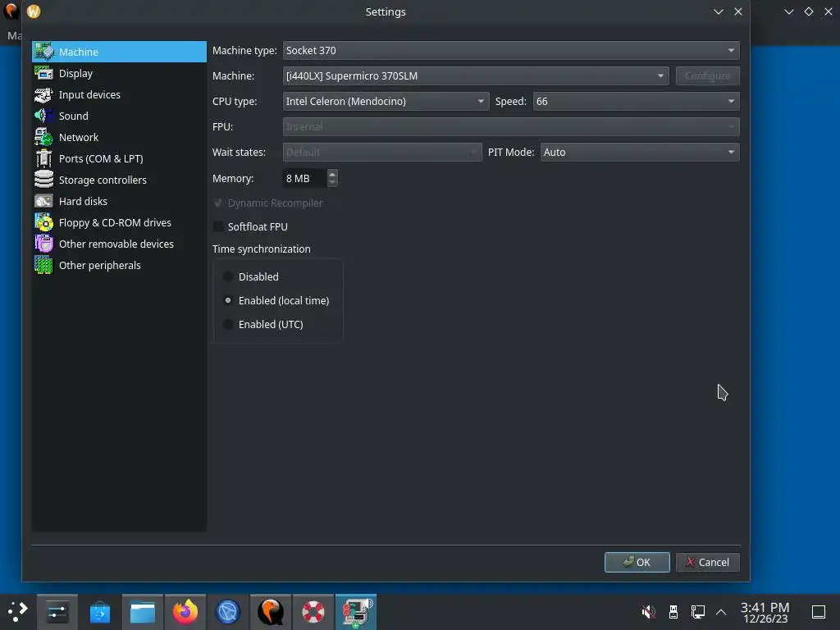Select the Other peripherals text in sidebar
840x630 pixels.
[99, 265]
